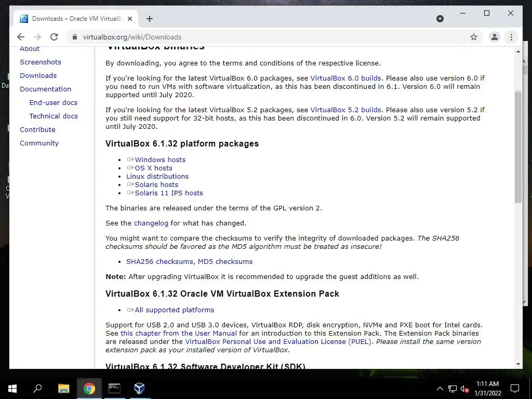Open VirtualBox from the taskbar
This screenshot has width=532, height=399.
[139, 389]
